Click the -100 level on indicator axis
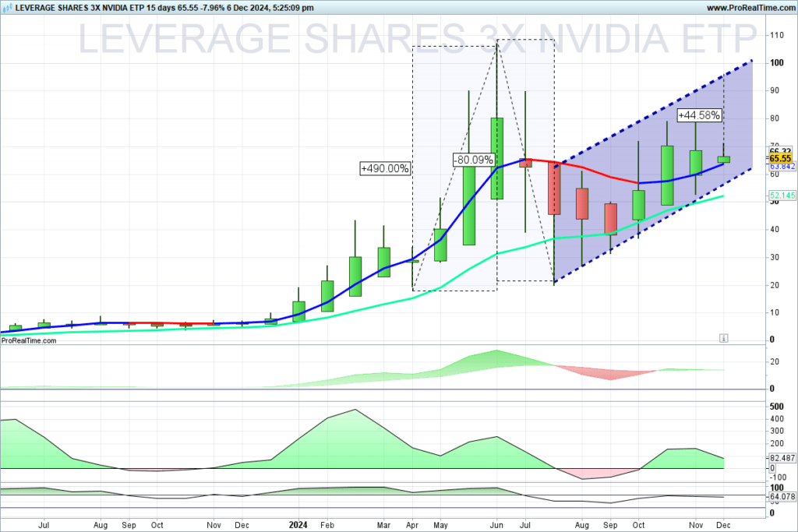Viewport: 798px width, 532px height. tap(779, 477)
